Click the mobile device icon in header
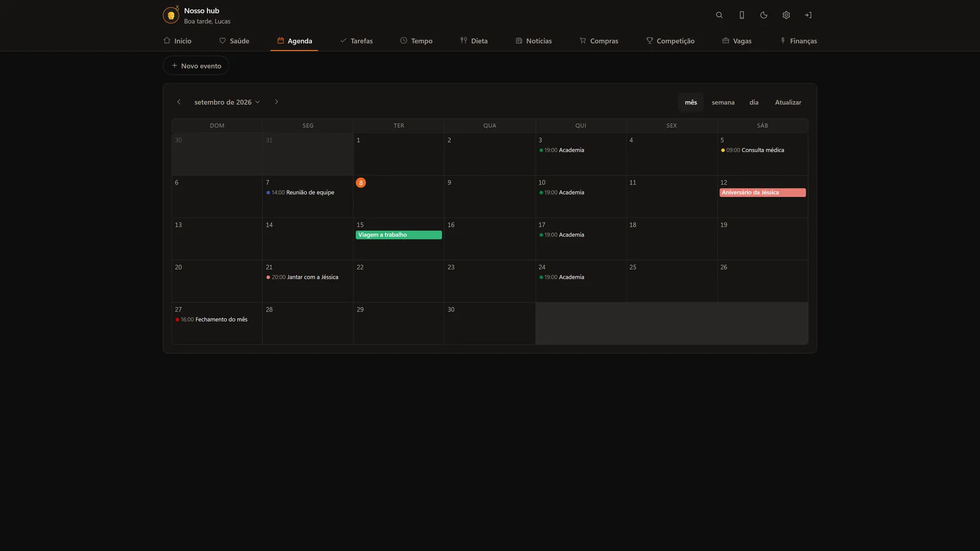The height and width of the screenshot is (551, 980). (742, 15)
